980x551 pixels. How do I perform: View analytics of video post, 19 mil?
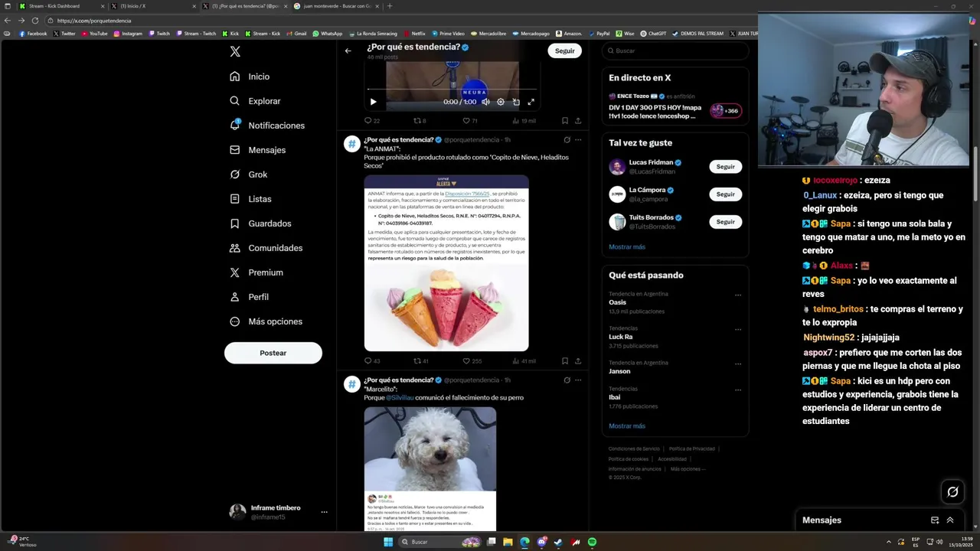point(524,121)
